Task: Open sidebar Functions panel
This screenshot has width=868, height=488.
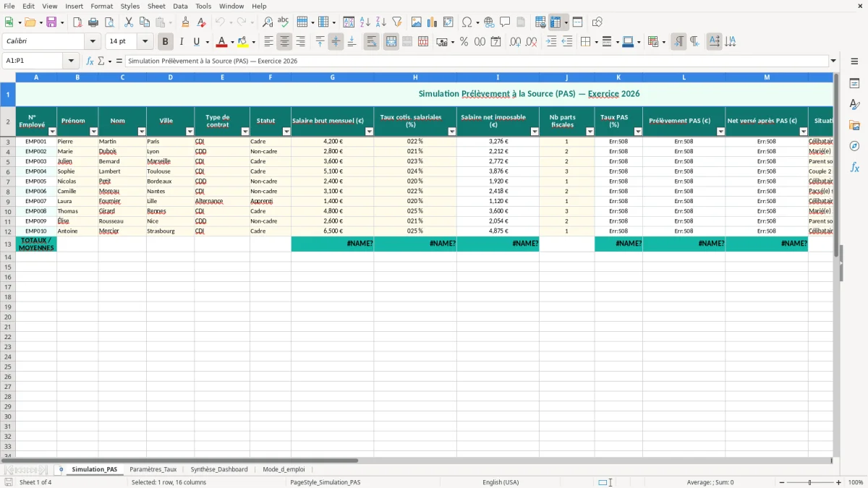Action: [x=854, y=167]
